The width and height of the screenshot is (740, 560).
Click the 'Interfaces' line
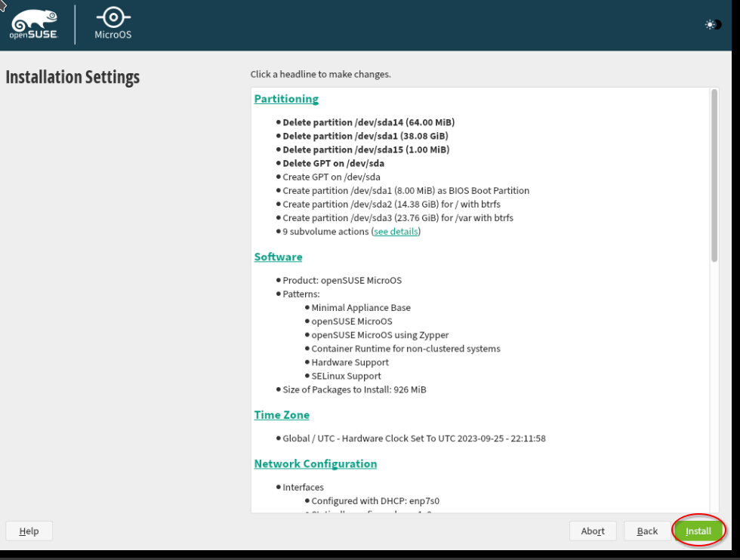coord(303,488)
